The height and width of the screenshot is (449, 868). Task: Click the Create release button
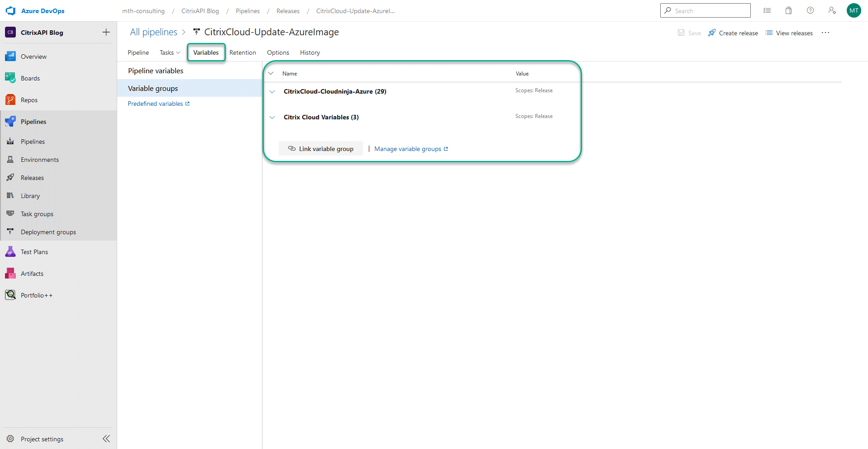tap(733, 33)
